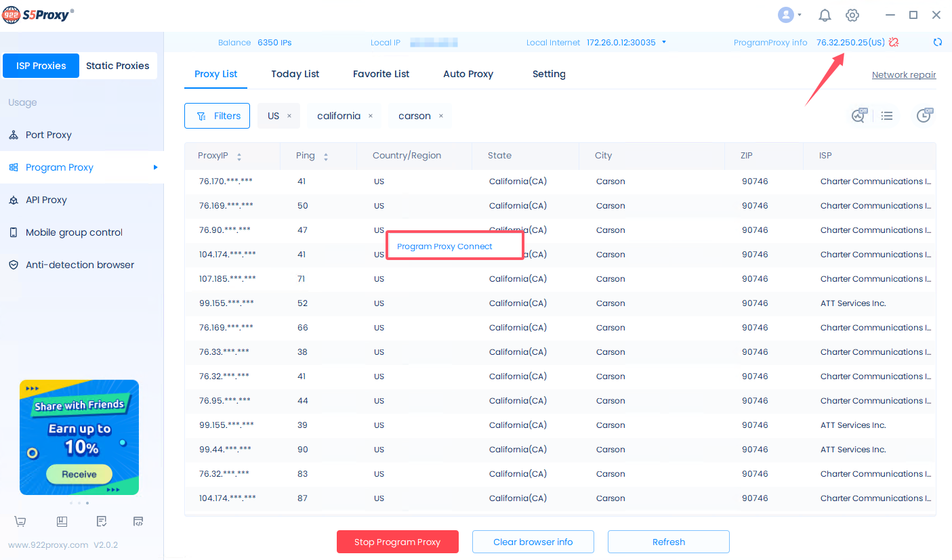Click the Program Proxy sidebar icon
The height and width of the screenshot is (560, 952).
[x=14, y=167]
